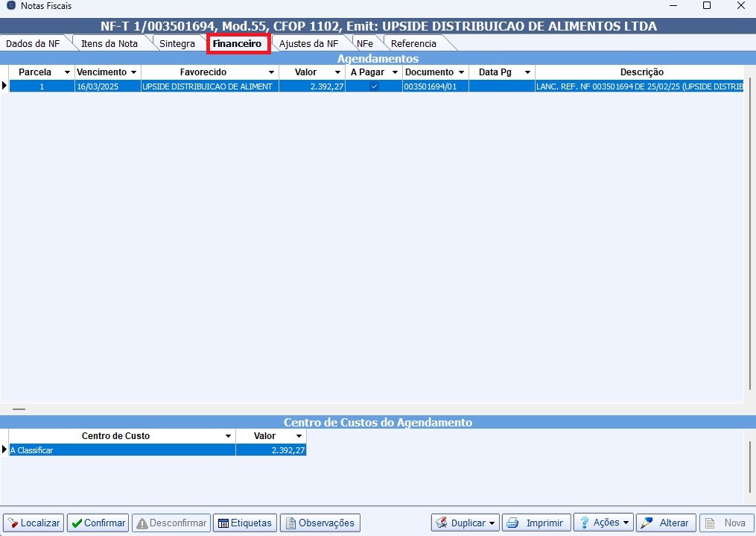This screenshot has width=756, height=536.
Task: Click the Documento cell 003501694/01
Action: 435,86
